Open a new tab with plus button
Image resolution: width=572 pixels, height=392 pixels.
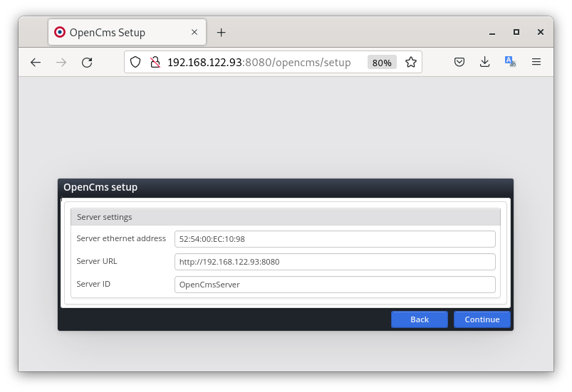click(221, 33)
